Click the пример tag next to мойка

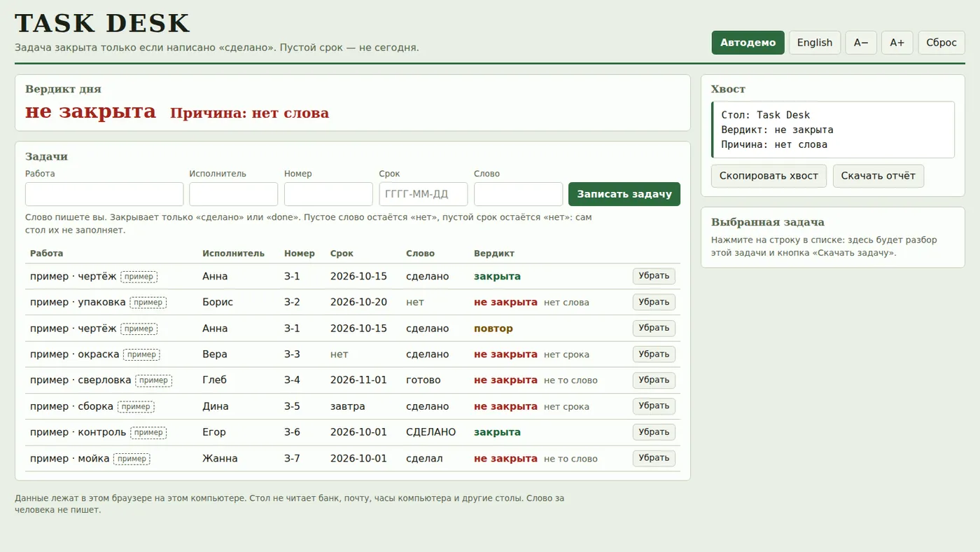pyautogui.click(x=132, y=459)
